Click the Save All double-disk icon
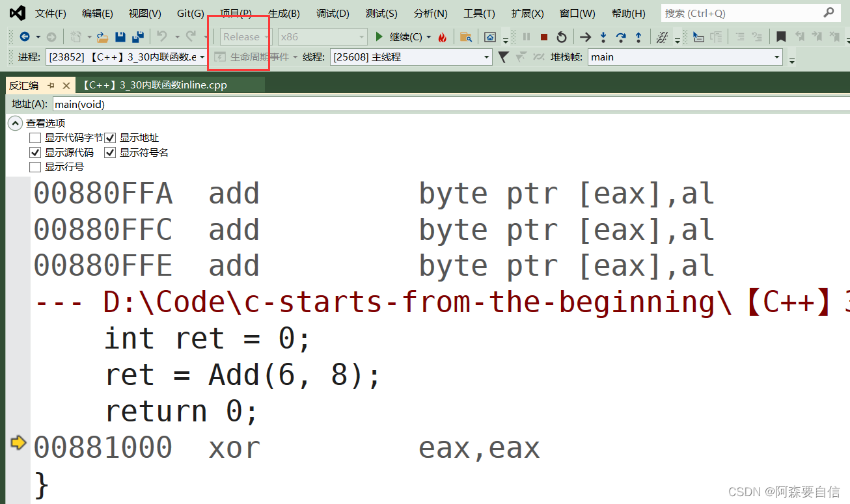 (x=138, y=37)
